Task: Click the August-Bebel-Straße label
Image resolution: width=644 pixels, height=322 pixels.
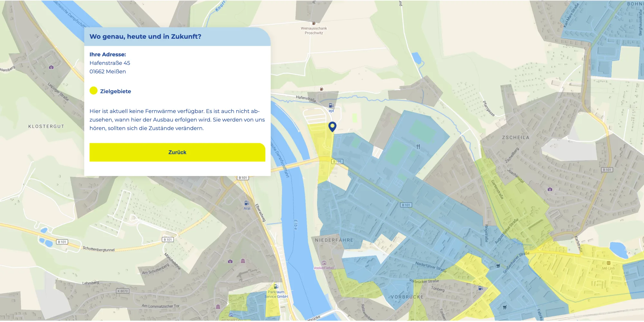Action: pyautogui.click(x=506, y=231)
